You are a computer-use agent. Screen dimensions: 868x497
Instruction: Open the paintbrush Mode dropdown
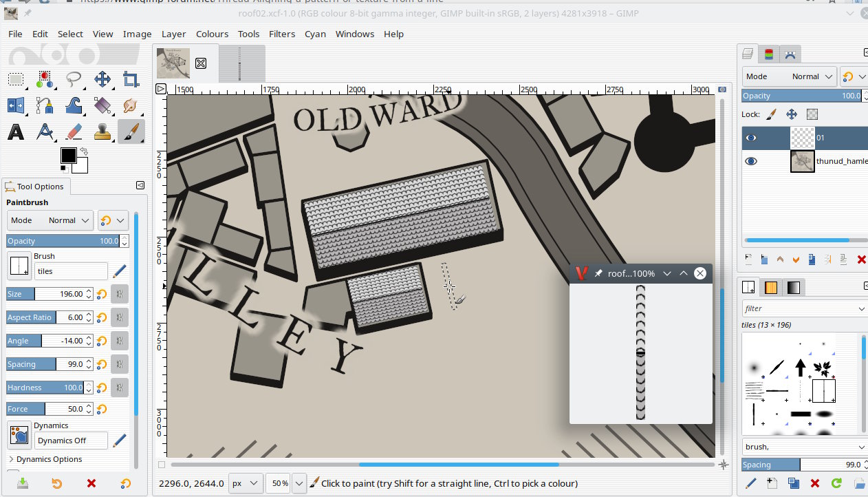tap(50, 220)
